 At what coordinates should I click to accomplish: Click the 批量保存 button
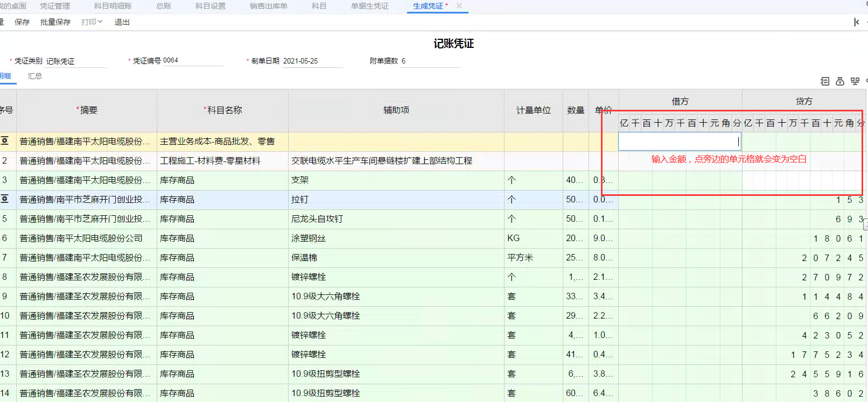pos(55,22)
